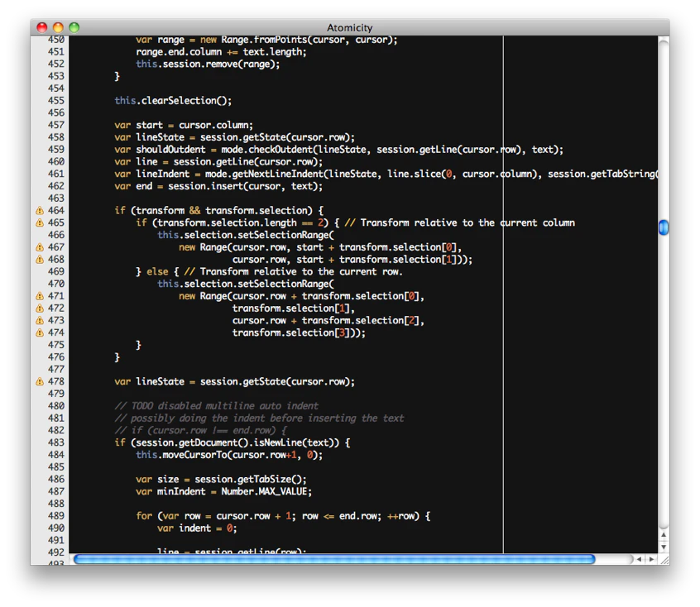This screenshot has width=700, height=607.
Task: Click the Atomicity window title
Action: click(349, 27)
